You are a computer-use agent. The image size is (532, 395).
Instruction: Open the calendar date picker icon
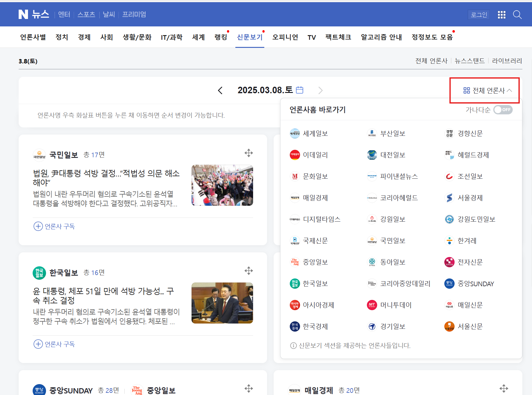click(x=300, y=90)
